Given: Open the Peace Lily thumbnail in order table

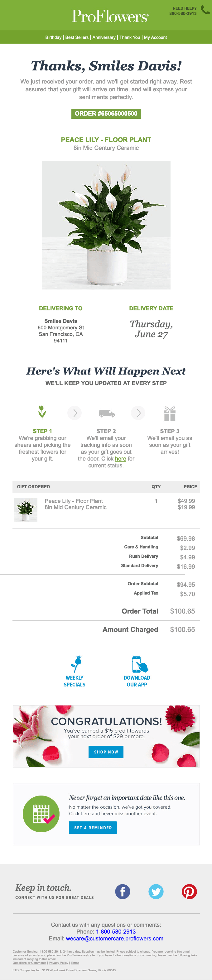Looking at the screenshot, I should click(26, 509).
